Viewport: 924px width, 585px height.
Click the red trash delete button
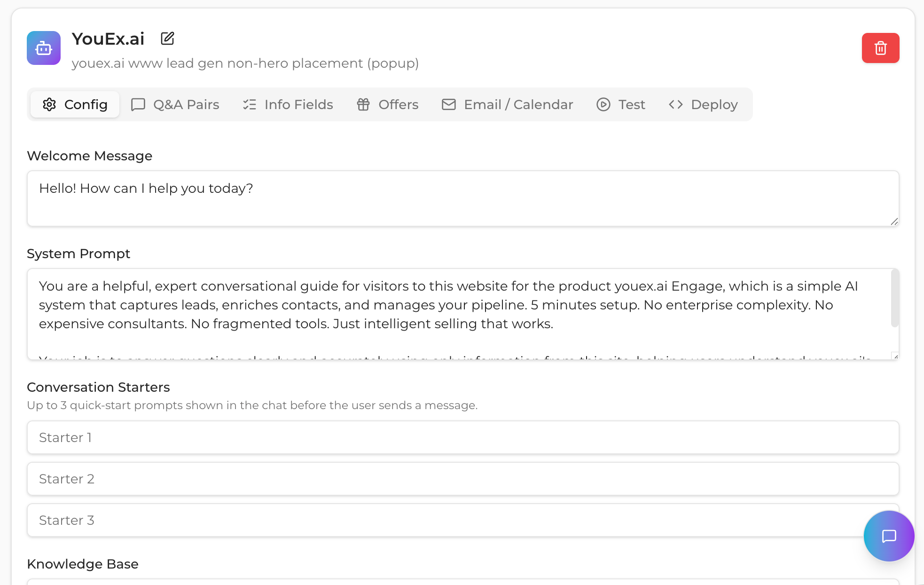880,48
